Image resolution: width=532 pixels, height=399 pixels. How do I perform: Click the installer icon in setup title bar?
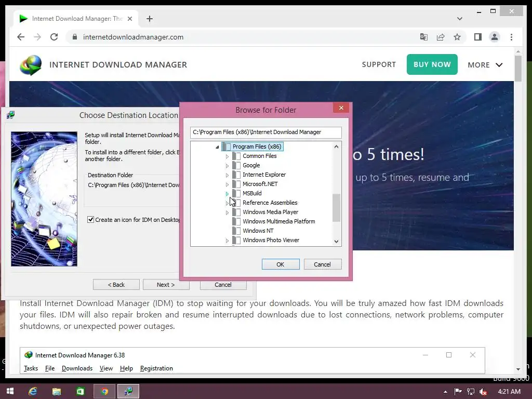pyautogui.click(x=10, y=115)
